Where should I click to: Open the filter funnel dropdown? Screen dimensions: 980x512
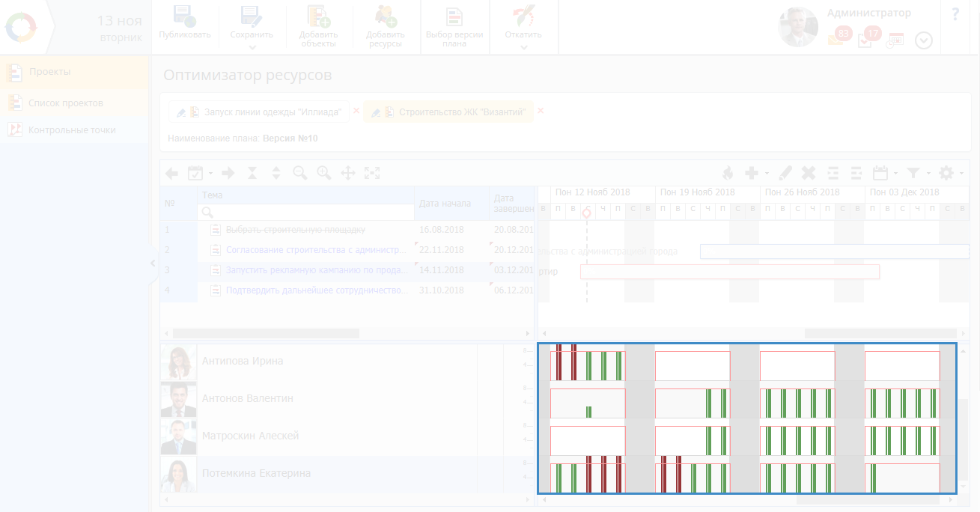click(x=919, y=173)
